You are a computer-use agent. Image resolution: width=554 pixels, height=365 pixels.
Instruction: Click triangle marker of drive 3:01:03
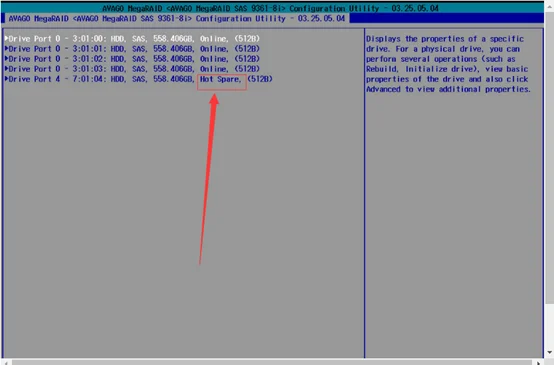point(6,69)
